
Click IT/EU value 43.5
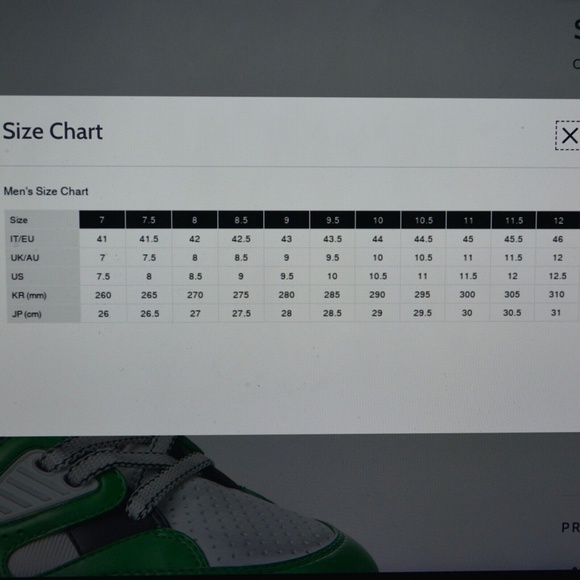(x=332, y=239)
